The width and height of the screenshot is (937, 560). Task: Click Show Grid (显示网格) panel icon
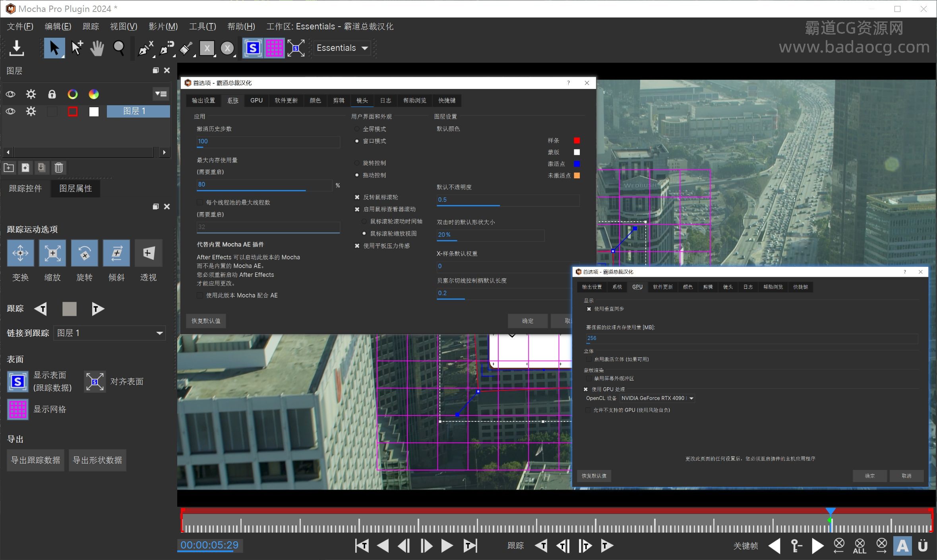point(18,409)
